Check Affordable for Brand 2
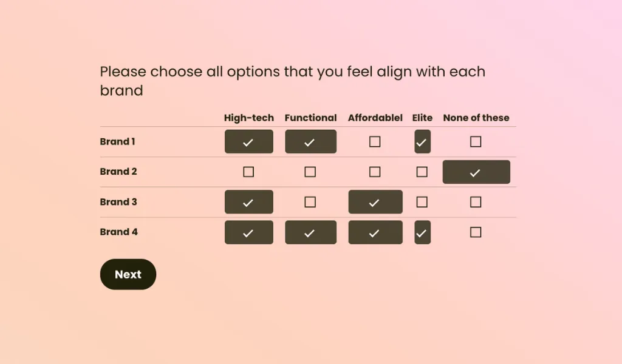The height and width of the screenshot is (364, 622). point(375,172)
